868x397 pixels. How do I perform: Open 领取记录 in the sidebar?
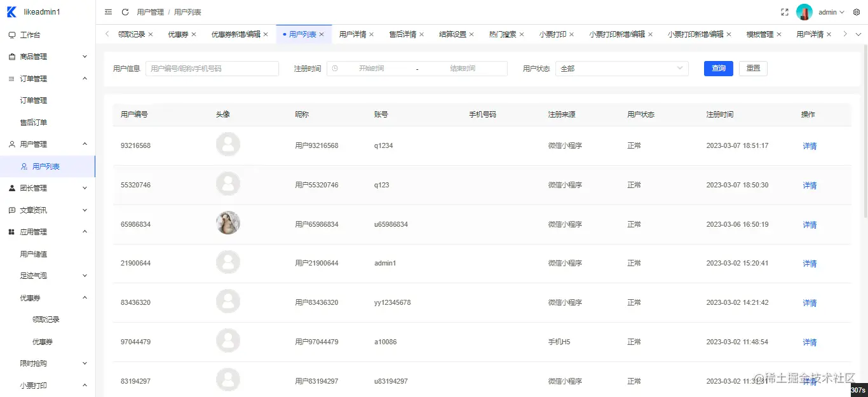[46, 320]
